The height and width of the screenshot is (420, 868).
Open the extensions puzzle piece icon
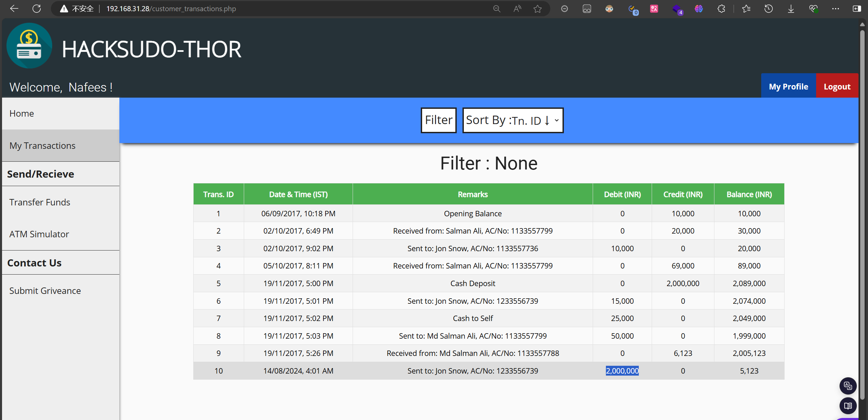tap(721, 8)
